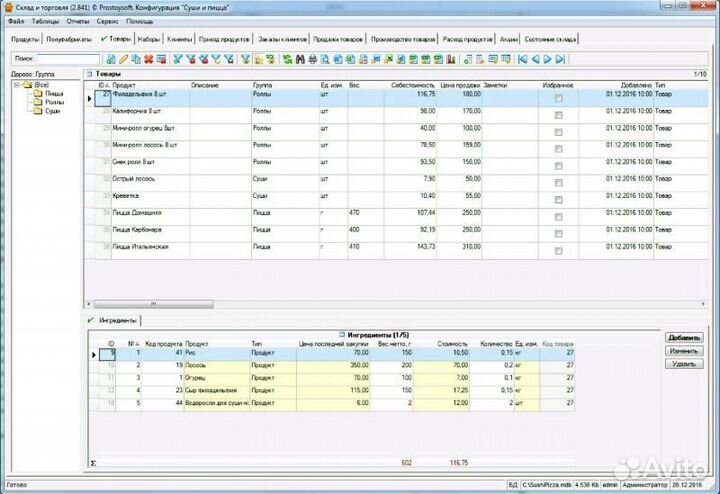Go to the first record arrow
Viewport: 720px width, 494px height.
point(524,60)
